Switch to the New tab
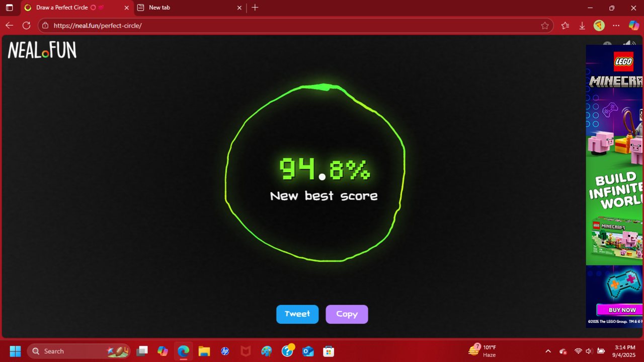 (x=189, y=8)
